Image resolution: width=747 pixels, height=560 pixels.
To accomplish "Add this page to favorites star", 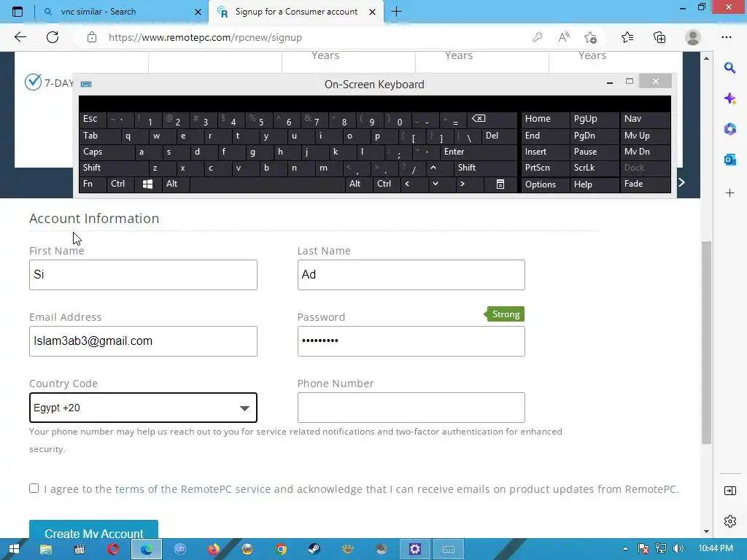I will 591,37.
